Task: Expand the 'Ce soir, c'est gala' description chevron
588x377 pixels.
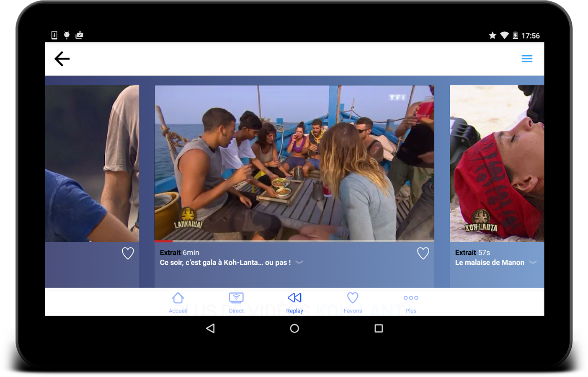Action: (299, 263)
